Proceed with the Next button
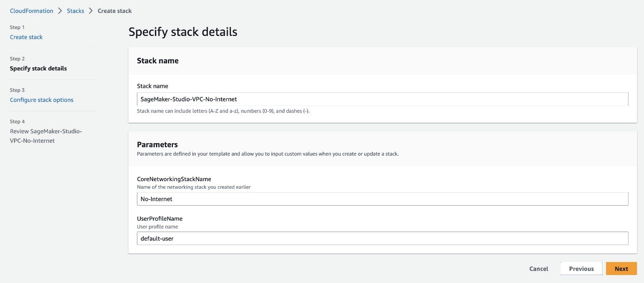644x283 pixels. 621,269
